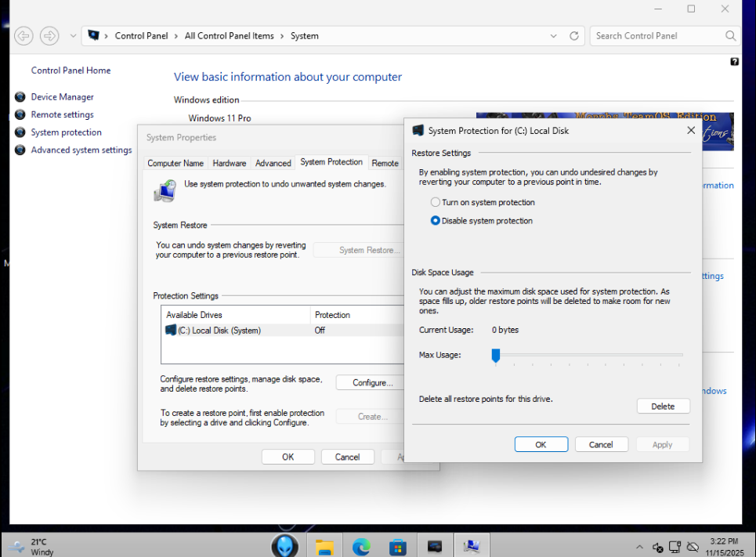Viewport: 756px width, 557px height.
Task: Click the Delete restore points button
Action: (663, 406)
